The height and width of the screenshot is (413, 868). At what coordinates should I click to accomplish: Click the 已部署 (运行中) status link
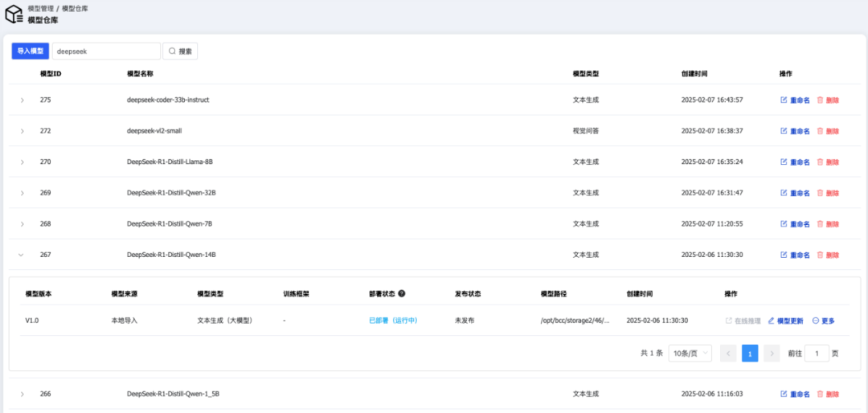click(x=393, y=321)
